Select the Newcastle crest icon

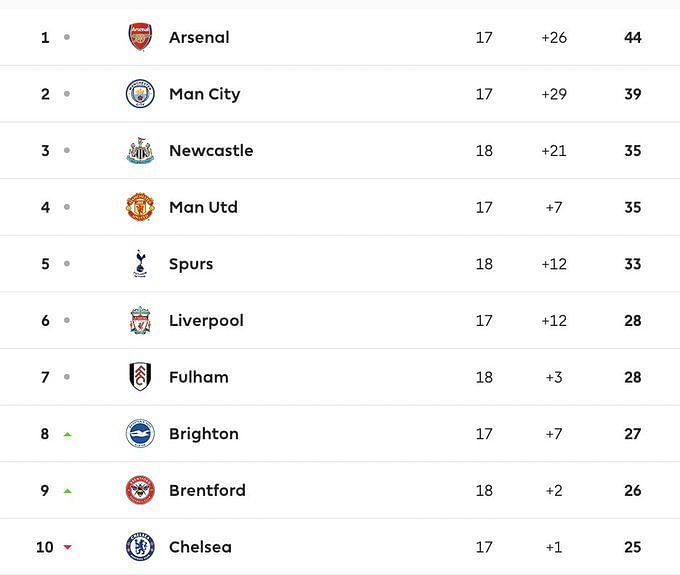click(x=140, y=150)
